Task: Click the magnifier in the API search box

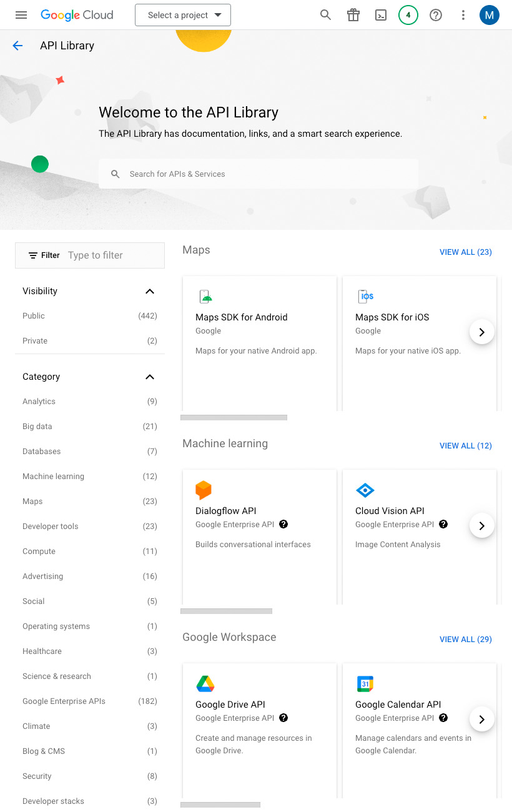Action: (116, 174)
